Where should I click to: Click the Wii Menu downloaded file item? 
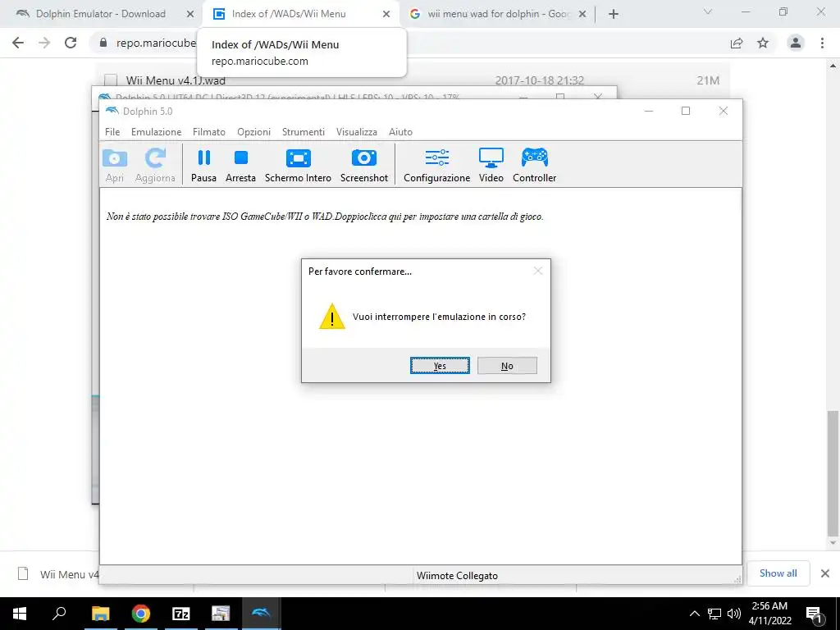point(58,574)
